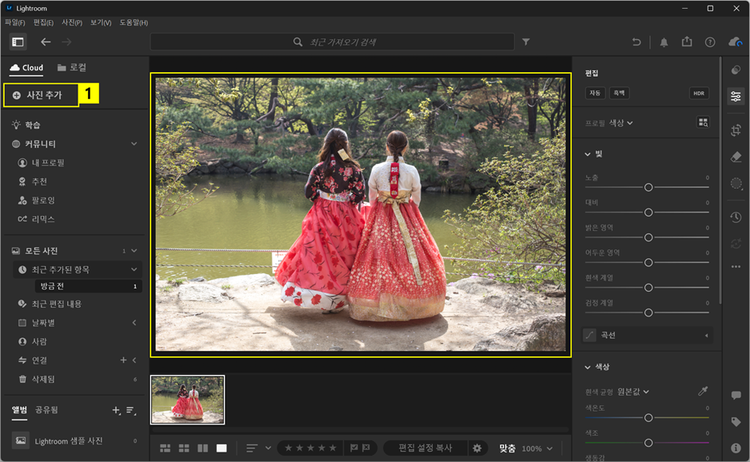Viewport: 750px width, 462px height.
Task: Switch to single photo detail view
Action: pos(222,448)
